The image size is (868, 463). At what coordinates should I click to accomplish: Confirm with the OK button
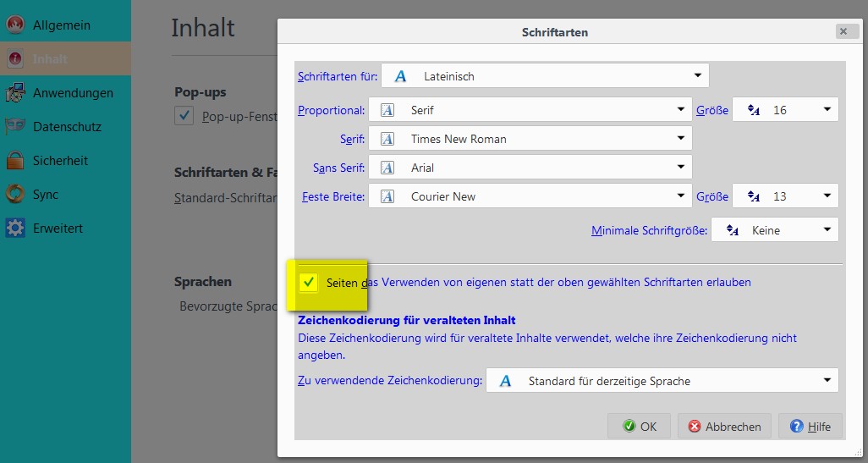point(640,426)
